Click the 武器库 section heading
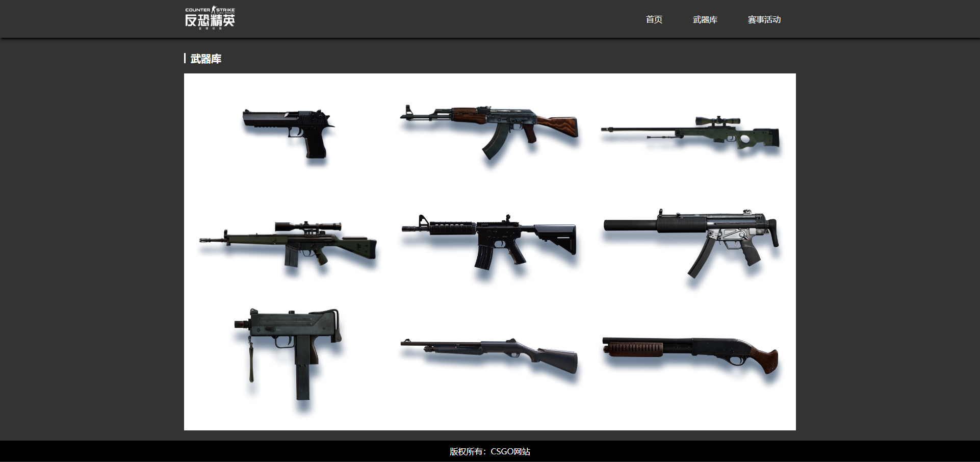The image size is (980, 462). coord(206,59)
